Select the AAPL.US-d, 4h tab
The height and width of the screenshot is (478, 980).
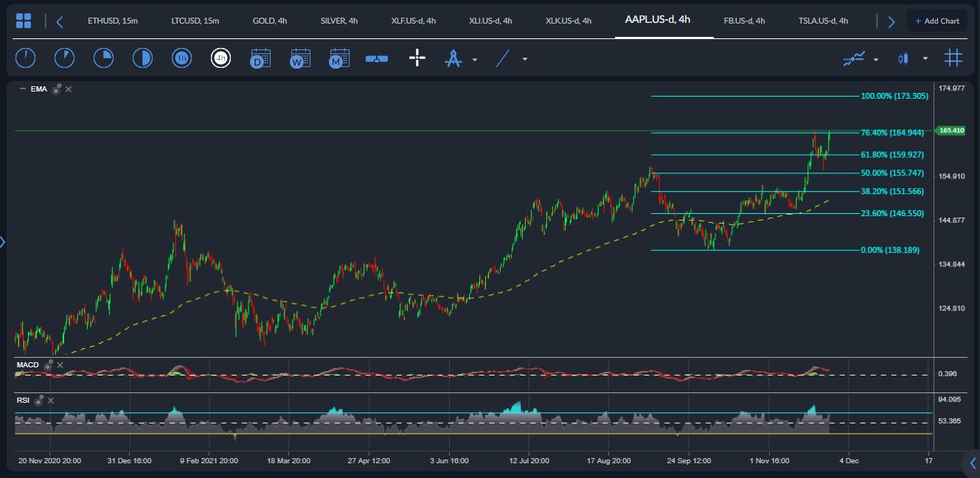(x=658, y=20)
